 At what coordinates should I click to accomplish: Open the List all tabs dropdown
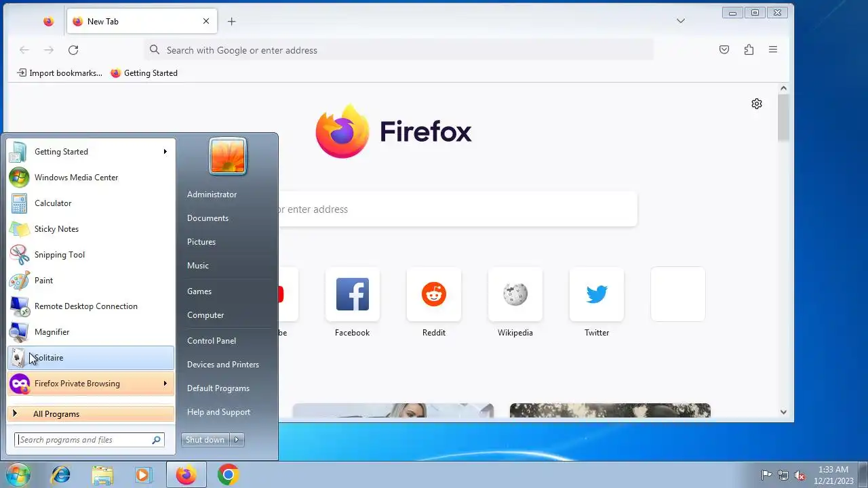pos(681,22)
